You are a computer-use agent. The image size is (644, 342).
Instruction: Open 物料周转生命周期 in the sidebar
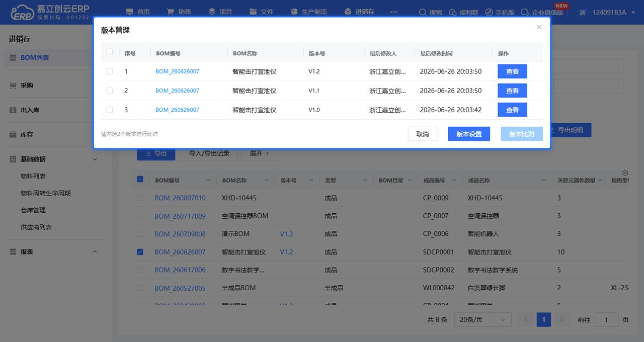point(46,193)
